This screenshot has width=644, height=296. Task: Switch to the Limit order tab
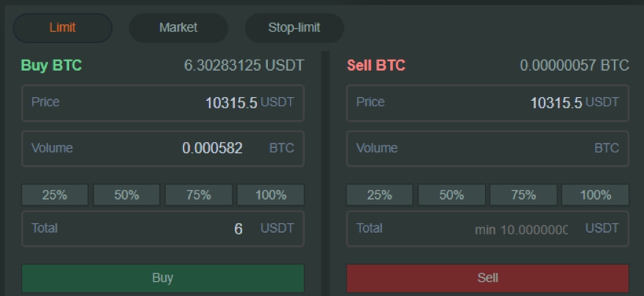63,28
